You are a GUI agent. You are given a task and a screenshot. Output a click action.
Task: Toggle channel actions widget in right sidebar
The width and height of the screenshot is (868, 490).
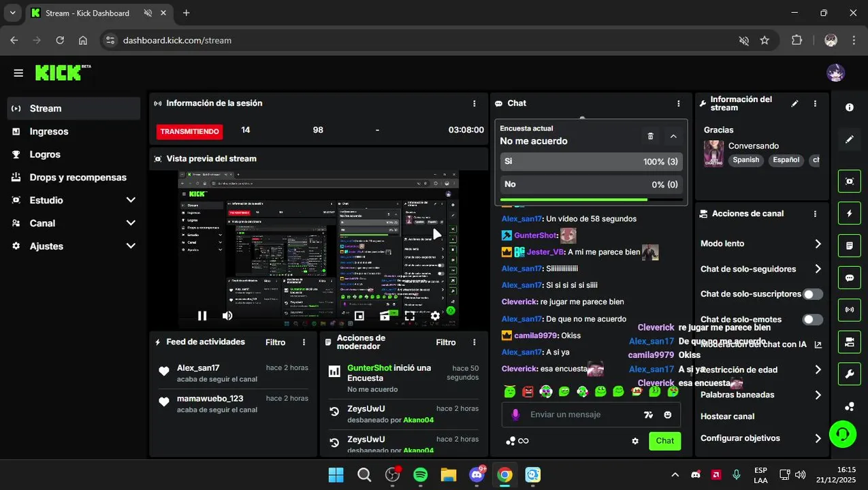pyautogui.click(x=850, y=342)
